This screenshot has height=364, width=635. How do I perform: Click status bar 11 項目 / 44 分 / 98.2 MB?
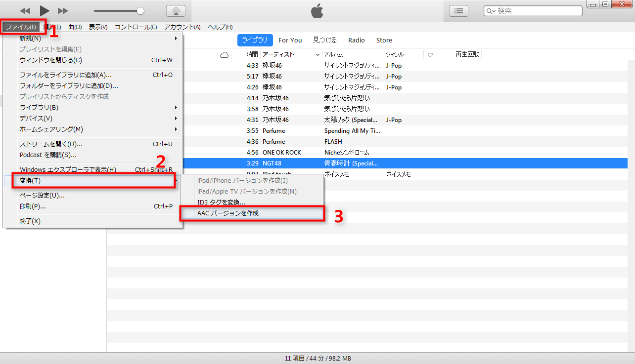(318, 359)
